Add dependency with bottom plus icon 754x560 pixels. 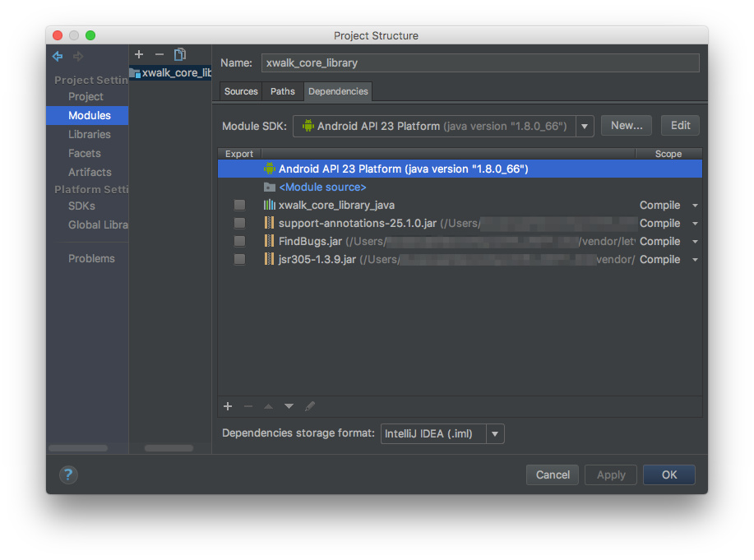point(228,406)
